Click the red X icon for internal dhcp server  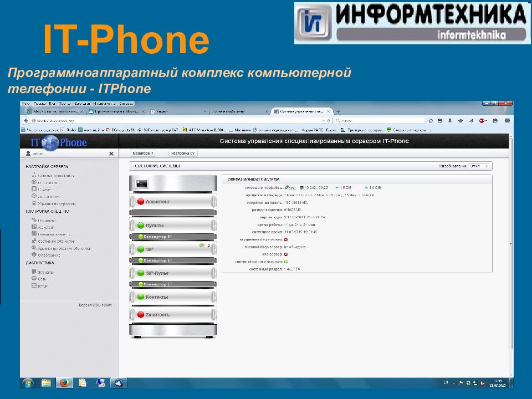286,239
